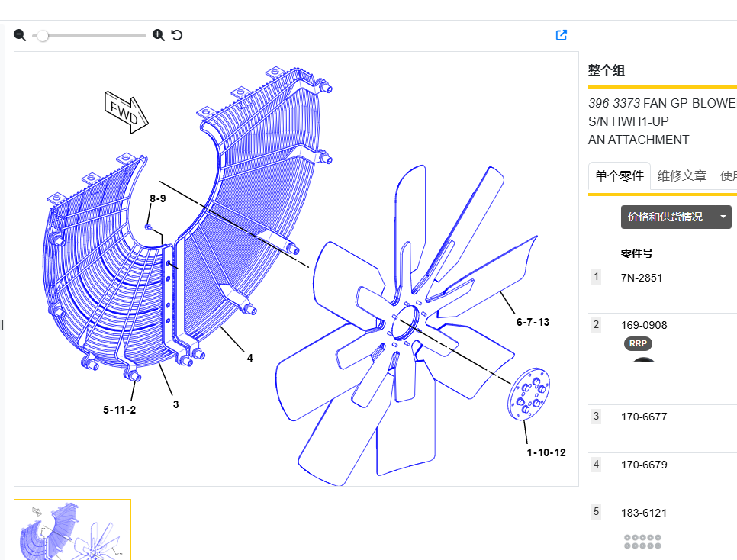Click the RRP badge under part 169-0908

(638, 343)
